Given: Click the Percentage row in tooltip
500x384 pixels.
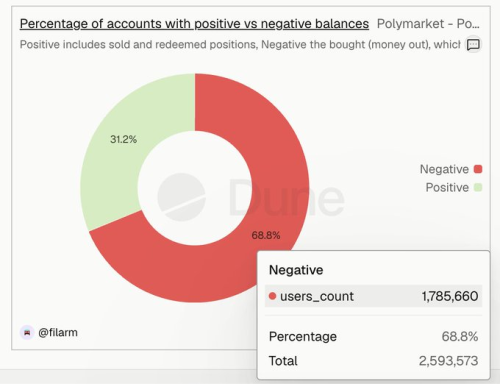Looking at the screenshot, I should pos(373,337).
